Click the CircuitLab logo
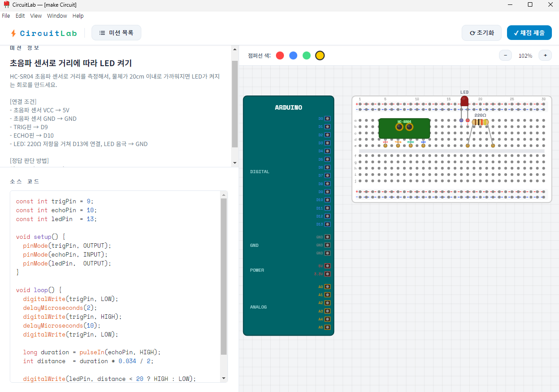The image size is (559, 392). pos(44,33)
